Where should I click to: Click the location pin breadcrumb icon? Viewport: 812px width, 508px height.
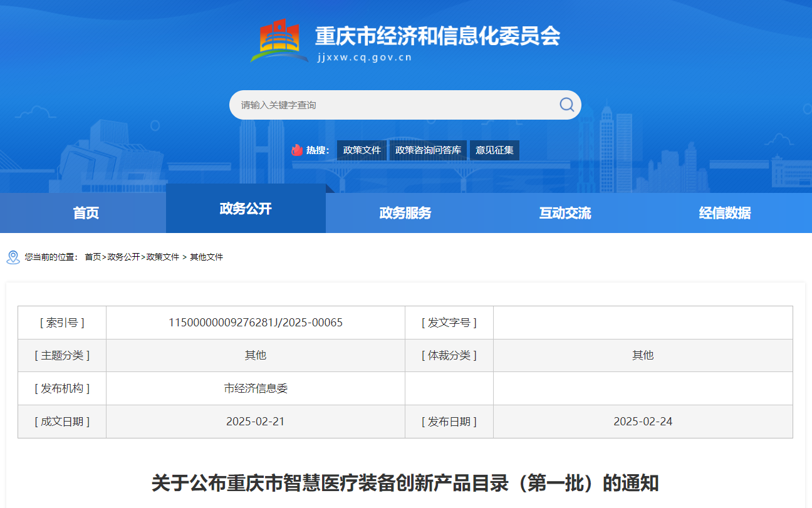[x=11, y=256]
